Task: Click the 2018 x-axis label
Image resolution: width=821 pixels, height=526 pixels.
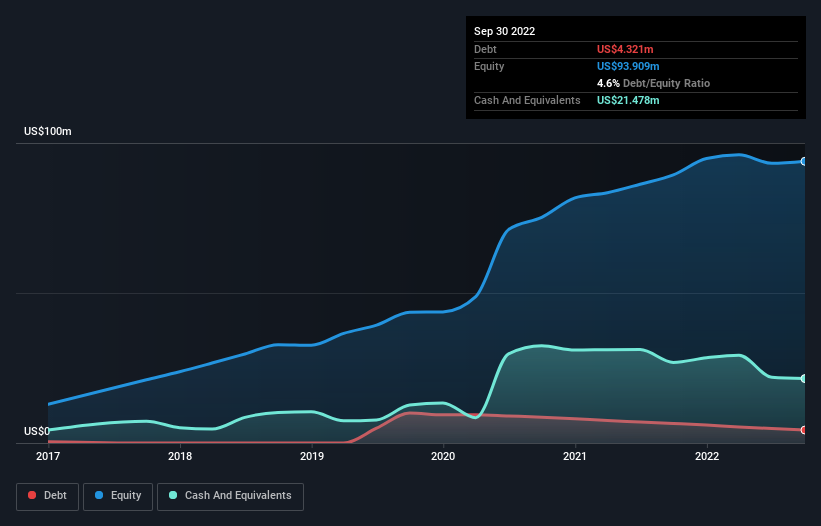Action: (180, 456)
